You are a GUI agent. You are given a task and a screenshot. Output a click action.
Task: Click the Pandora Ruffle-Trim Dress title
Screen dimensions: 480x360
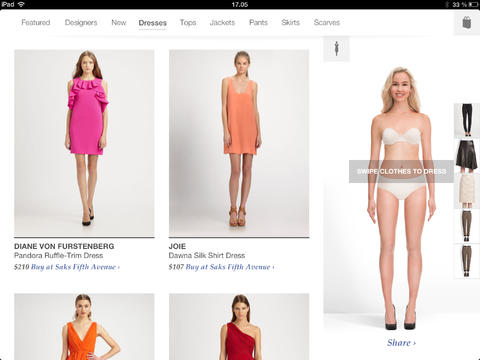[58, 255]
